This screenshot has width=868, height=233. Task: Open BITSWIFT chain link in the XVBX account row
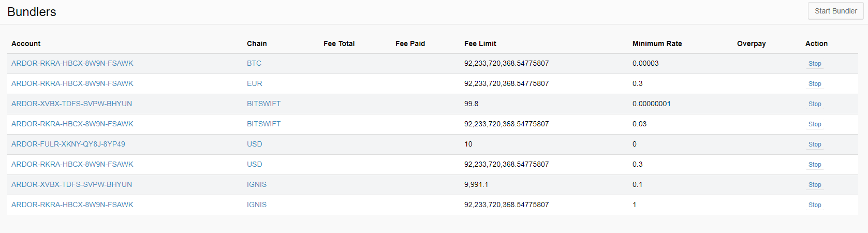coord(263,104)
